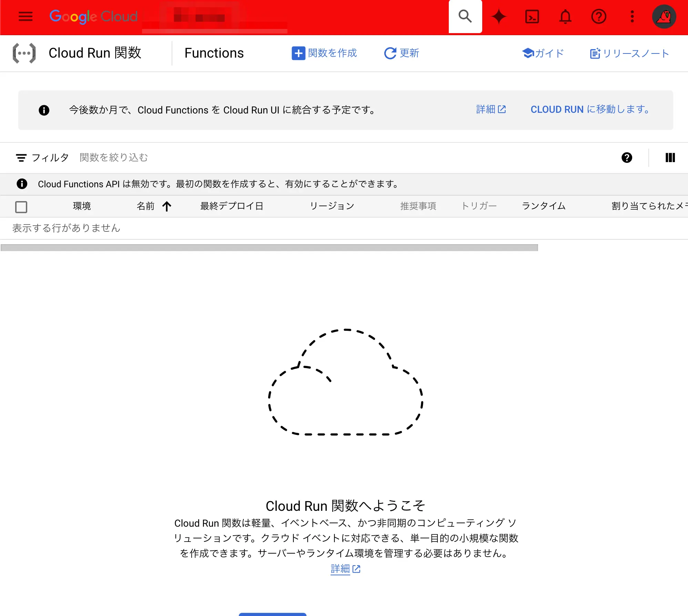Click 関数を作成 to create a function

324,53
